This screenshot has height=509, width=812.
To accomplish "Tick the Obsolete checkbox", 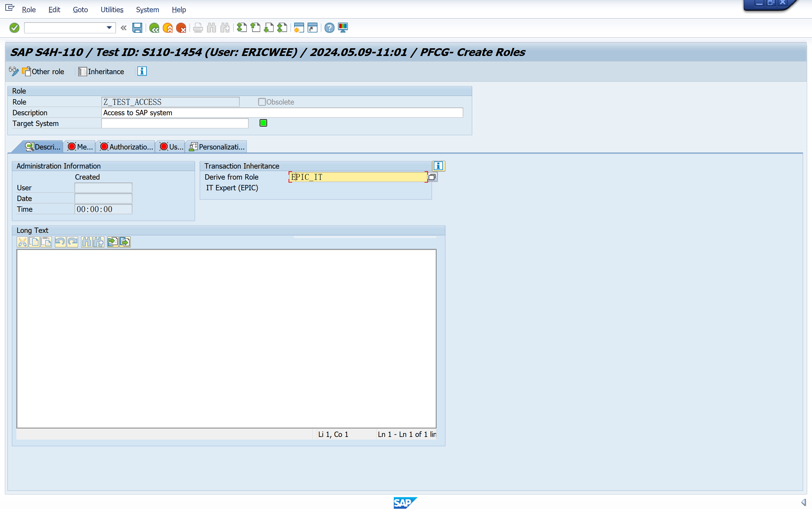I will pyautogui.click(x=262, y=102).
